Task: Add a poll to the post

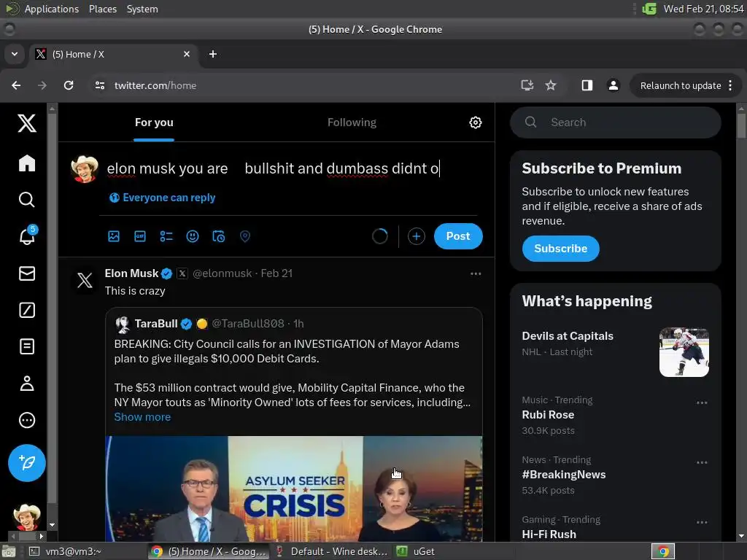Action: click(166, 236)
